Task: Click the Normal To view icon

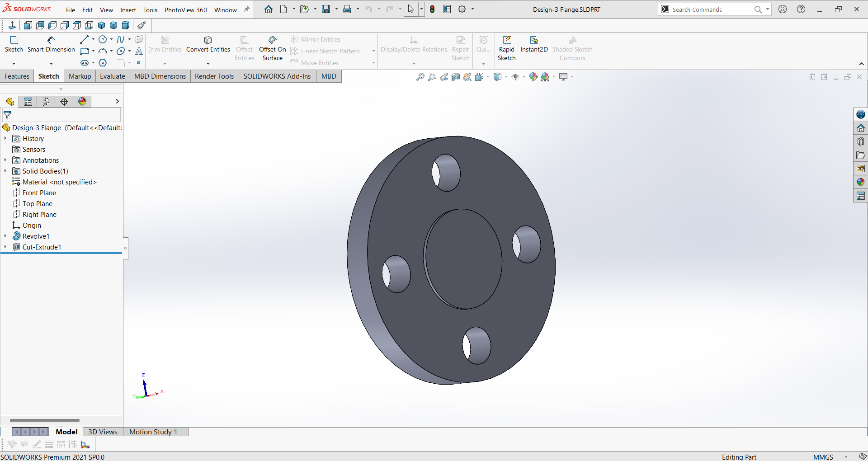Action: 12,25
